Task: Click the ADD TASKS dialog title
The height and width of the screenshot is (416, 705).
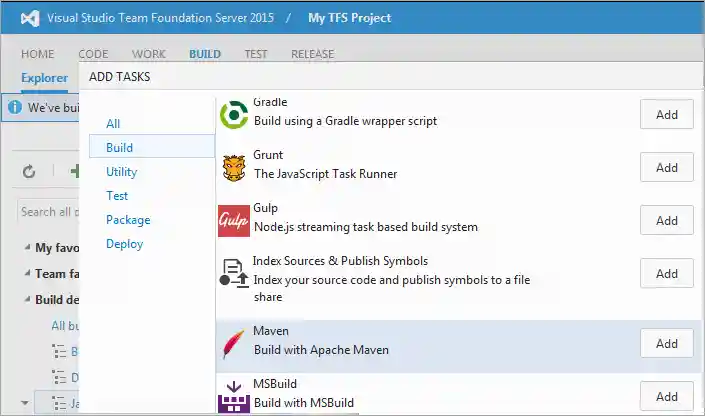Action: tap(120, 77)
